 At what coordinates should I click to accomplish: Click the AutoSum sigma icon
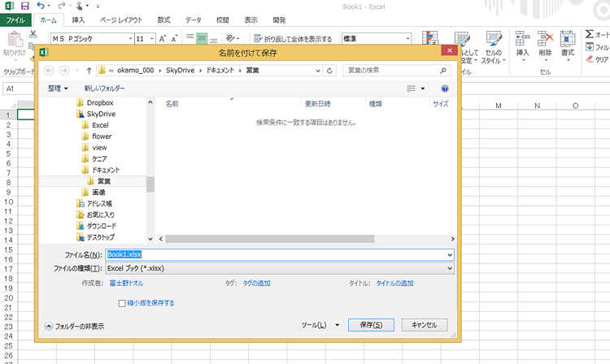pos(590,34)
